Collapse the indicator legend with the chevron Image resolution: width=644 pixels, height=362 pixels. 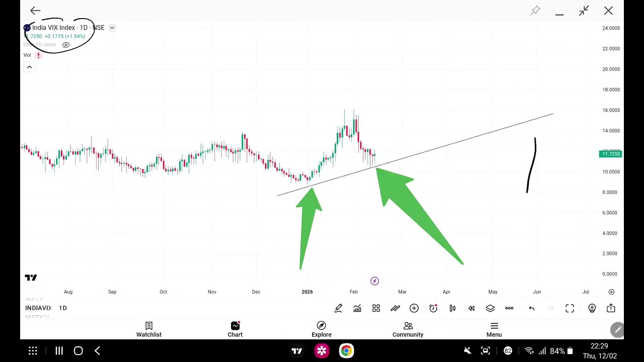coord(29,67)
